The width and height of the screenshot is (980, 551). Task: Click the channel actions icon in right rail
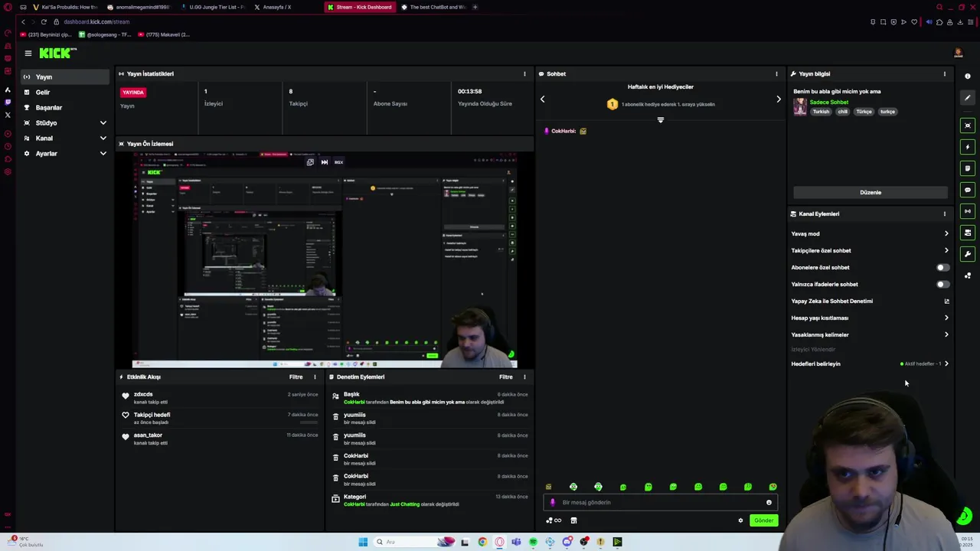968,233
